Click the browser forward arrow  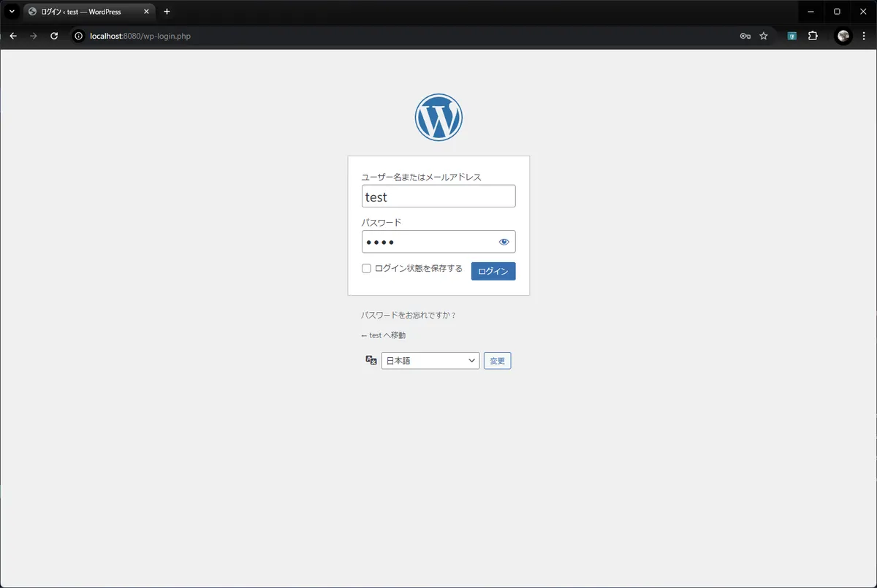coord(33,36)
